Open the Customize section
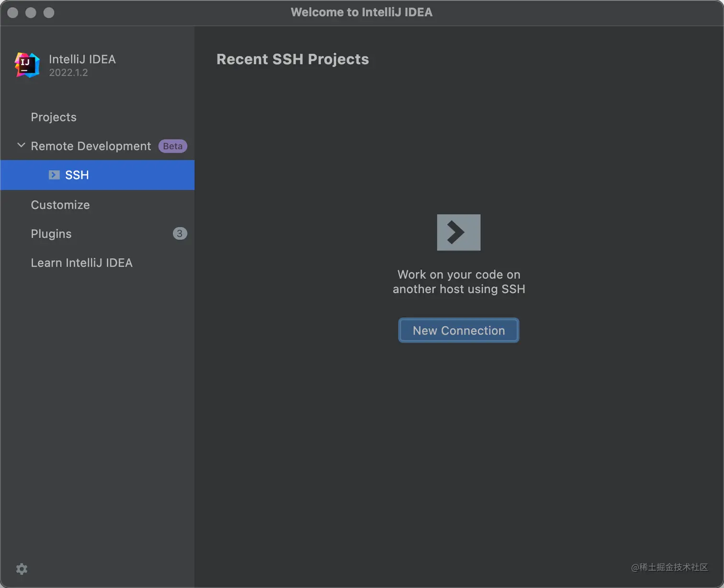The width and height of the screenshot is (724, 588). (60, 205)
